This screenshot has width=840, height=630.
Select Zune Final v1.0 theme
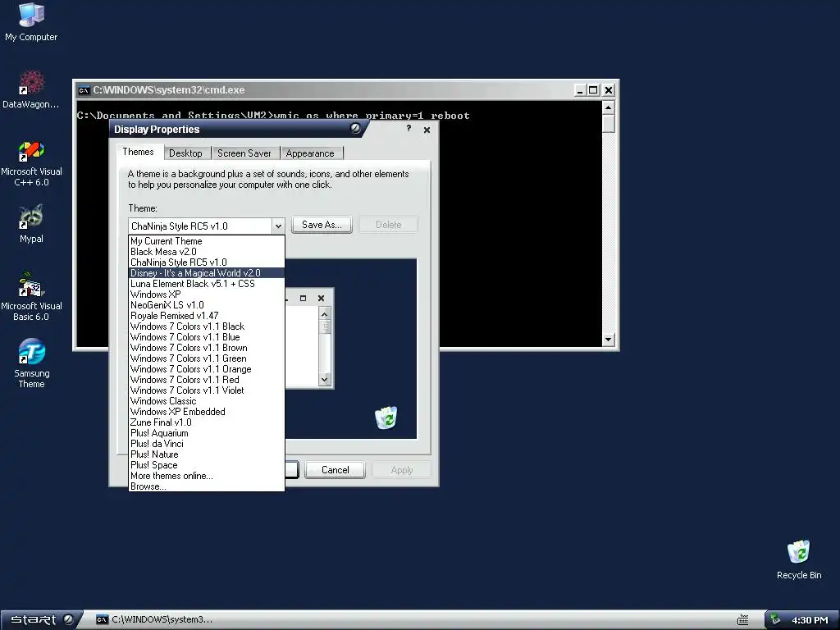206,422
